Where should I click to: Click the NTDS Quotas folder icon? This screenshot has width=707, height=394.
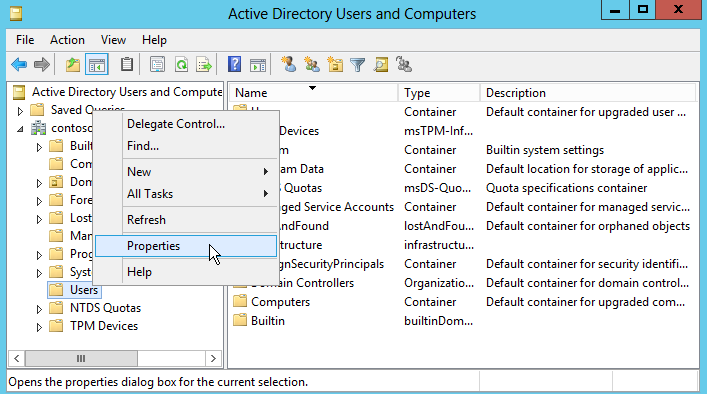tap(56, 308)
